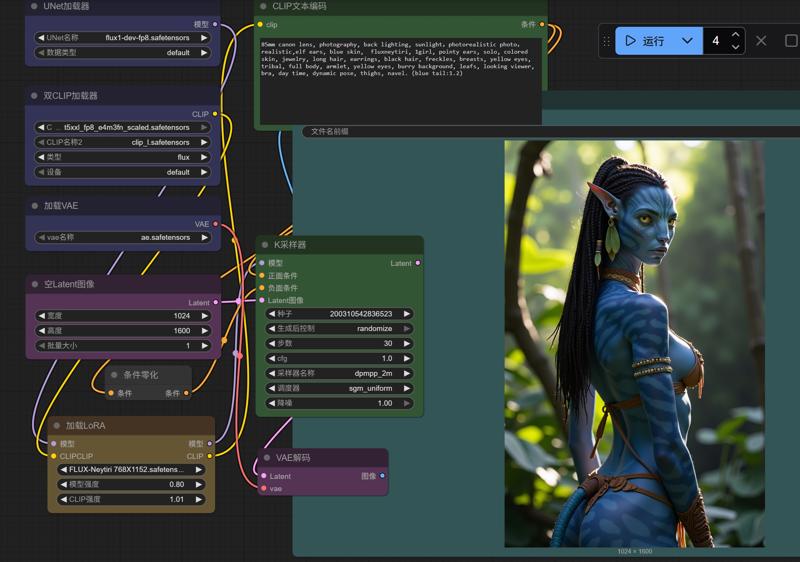Open the 调度器 sgm_uniform selector
This screenshot has height=562, width=800.
pyautogui.click(x=339, y=388)
